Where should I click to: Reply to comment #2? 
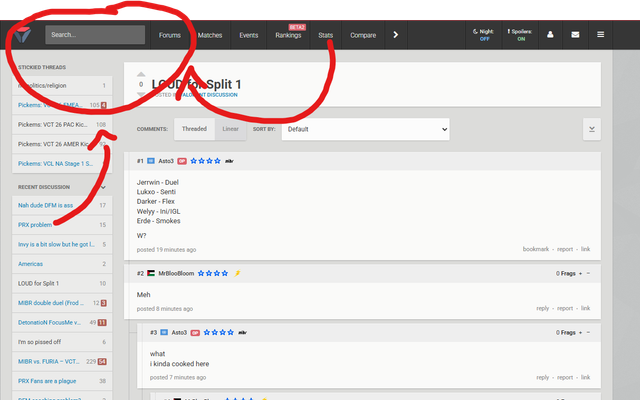pos(542,308)
